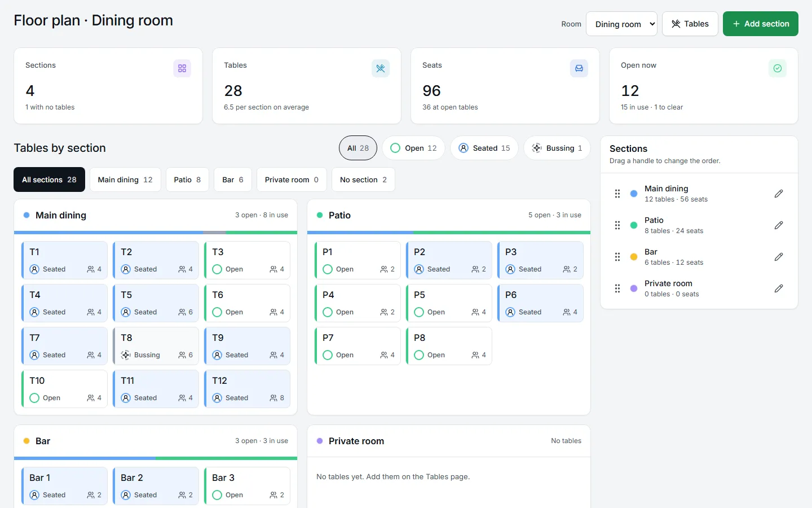The height and width of the screenshot is (508, 812).
Task: Click the Private room drag handle
Action: [617, 288]
